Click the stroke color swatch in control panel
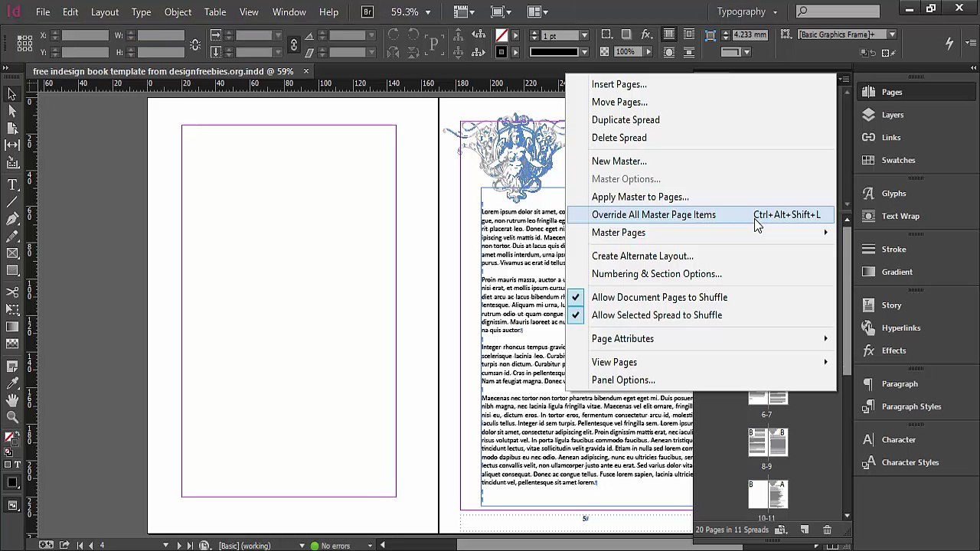980x551 pixels. click(501, 52)
